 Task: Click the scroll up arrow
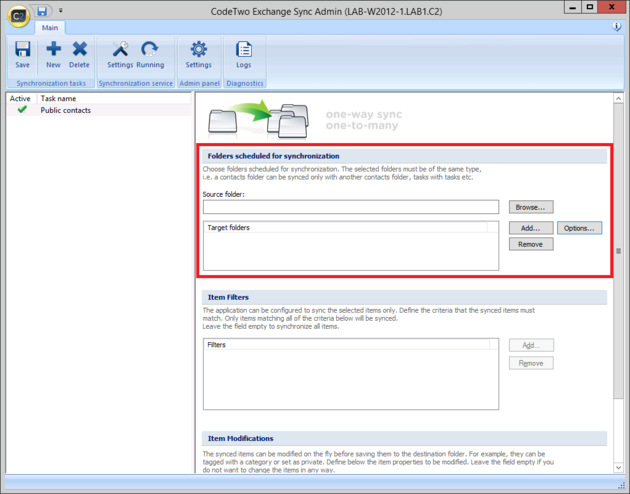point(618,98)
